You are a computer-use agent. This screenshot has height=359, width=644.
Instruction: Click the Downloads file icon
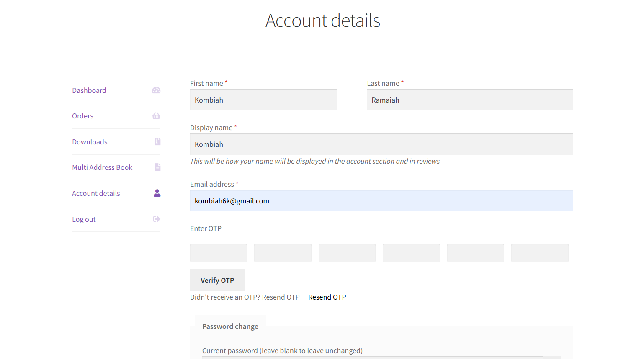[x=157, y=141]
